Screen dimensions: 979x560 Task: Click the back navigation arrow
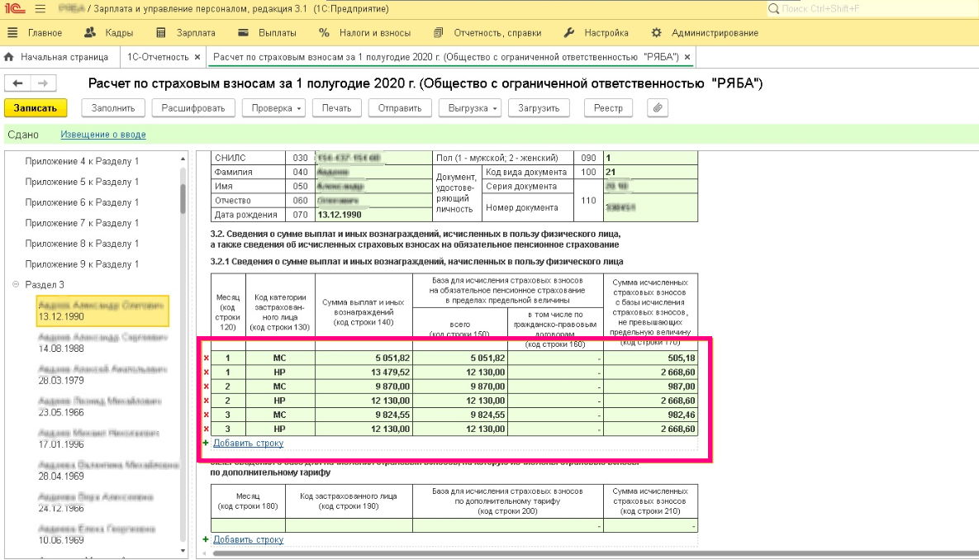click(18, 83)
